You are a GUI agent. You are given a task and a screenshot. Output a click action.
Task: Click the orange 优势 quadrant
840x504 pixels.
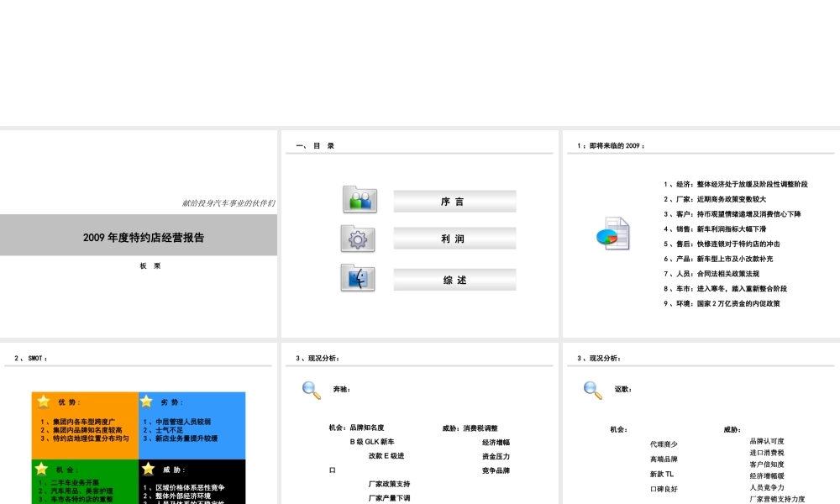tap(85, 425)
